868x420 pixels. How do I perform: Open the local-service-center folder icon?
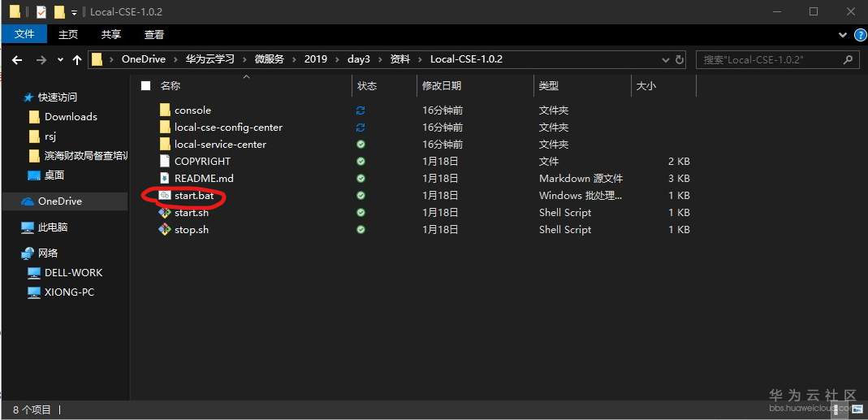[164, 145]
